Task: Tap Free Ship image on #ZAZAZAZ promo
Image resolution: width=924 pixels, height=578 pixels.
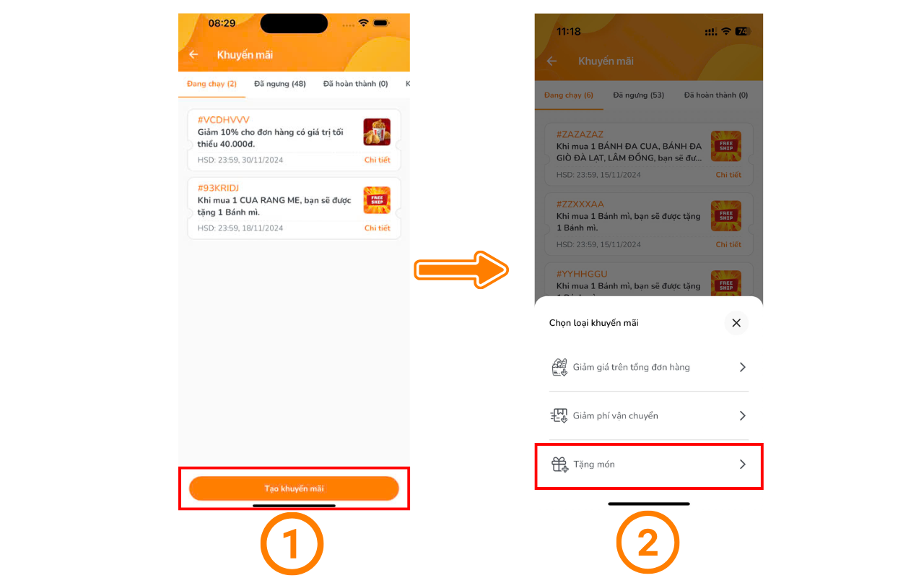Action: tap(725, 146)
